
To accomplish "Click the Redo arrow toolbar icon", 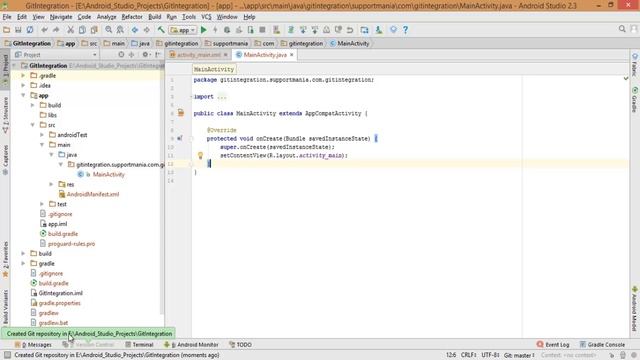I will click(x=56, y=30).
